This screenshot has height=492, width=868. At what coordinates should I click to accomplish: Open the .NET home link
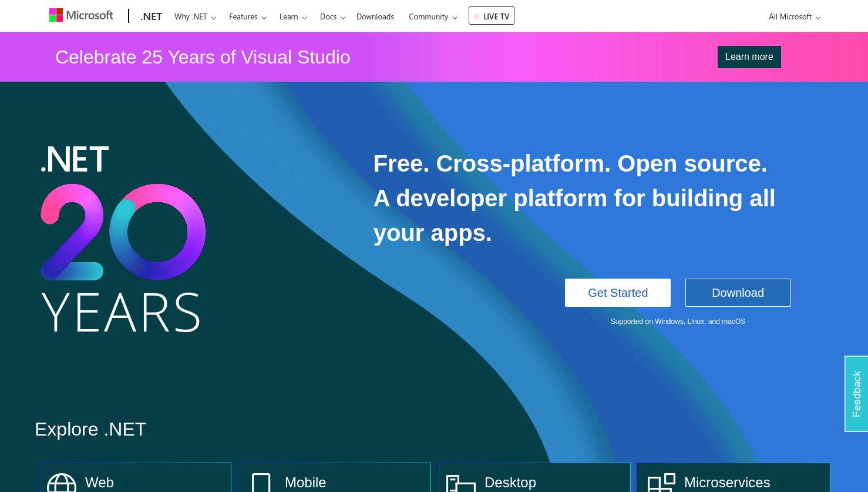[x=151, y=16]
